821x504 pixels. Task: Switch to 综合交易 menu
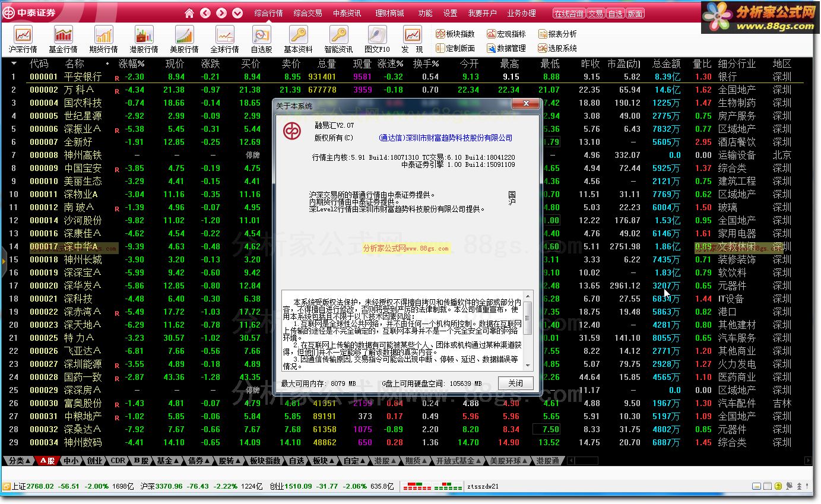pyautogui.click(x=308, y=13)
